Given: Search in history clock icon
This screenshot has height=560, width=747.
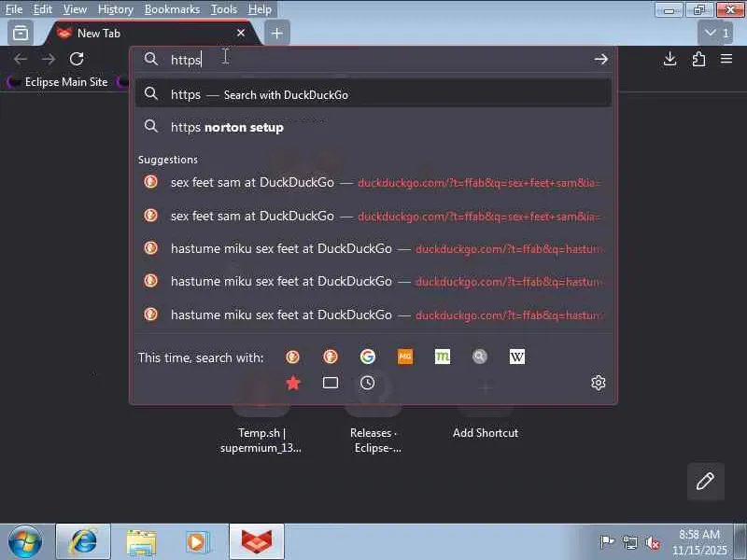Looking at the screenshot, I should pyautogui.click(x=367, y=383).
